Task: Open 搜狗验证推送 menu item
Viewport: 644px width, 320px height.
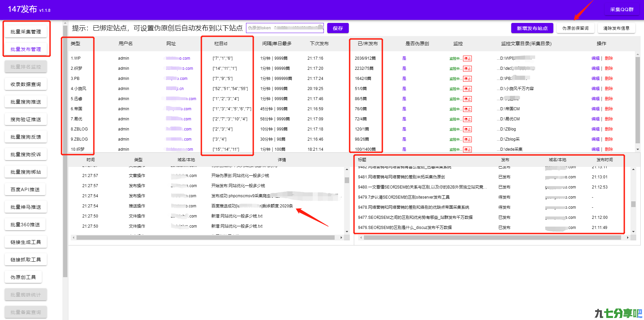Action: 26,119
